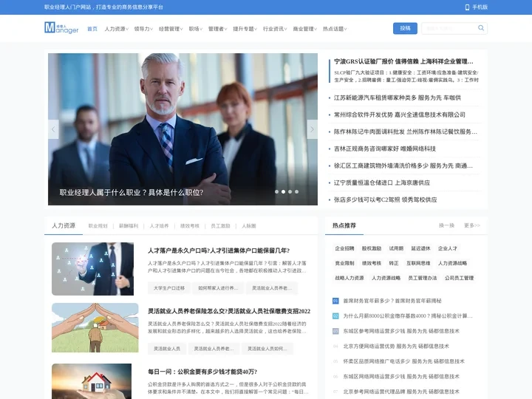
Task: Select the 企业招聘 hot tag
Action: (x=344, y=248)
